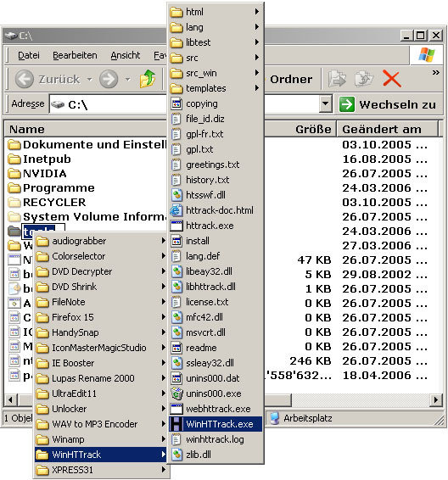This screenshot has width=448, height=480.
Task: Click greetings.txt in the file menu
Action: coord(216,165)
